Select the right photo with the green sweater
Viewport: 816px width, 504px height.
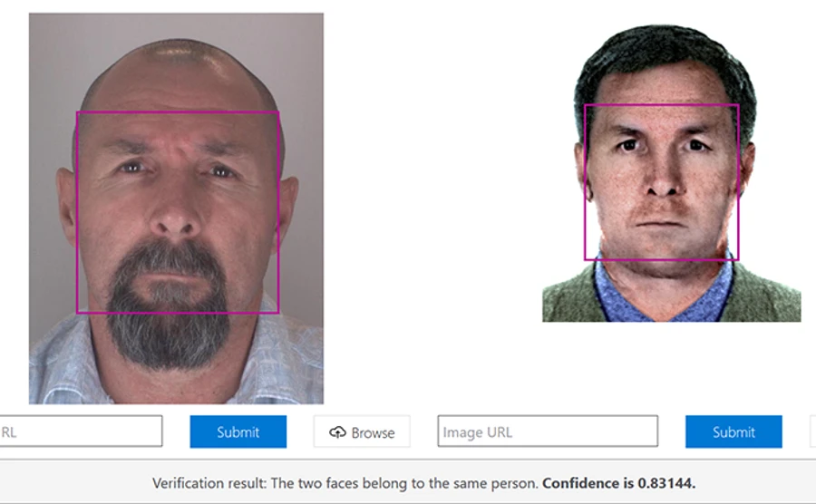671,172
